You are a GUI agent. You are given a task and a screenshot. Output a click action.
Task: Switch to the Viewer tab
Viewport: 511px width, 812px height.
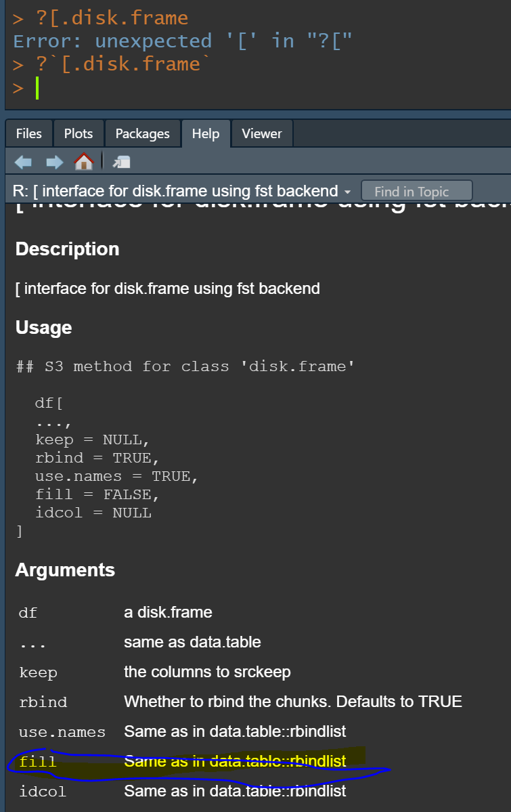[262, 133]
